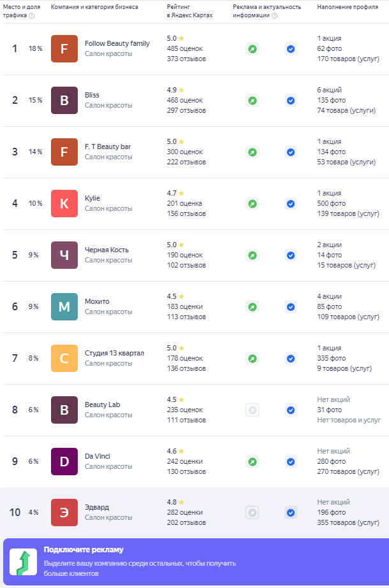Click the red Э avatar for Эдвард
This screenshot has width=389, height=588.
point(64,513)
